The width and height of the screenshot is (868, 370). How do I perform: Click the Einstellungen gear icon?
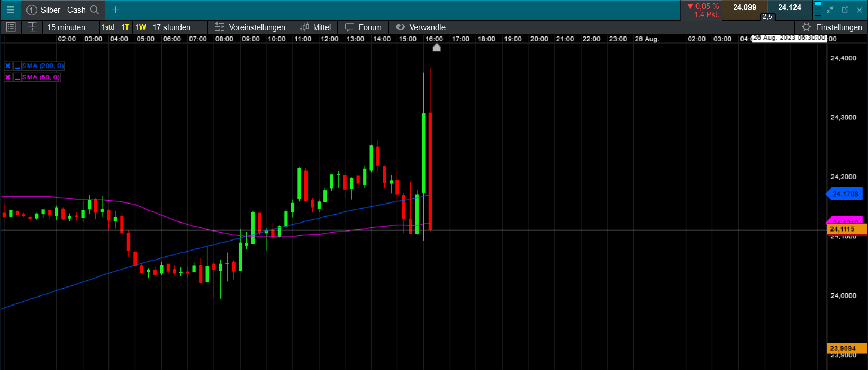coord(806,27)
